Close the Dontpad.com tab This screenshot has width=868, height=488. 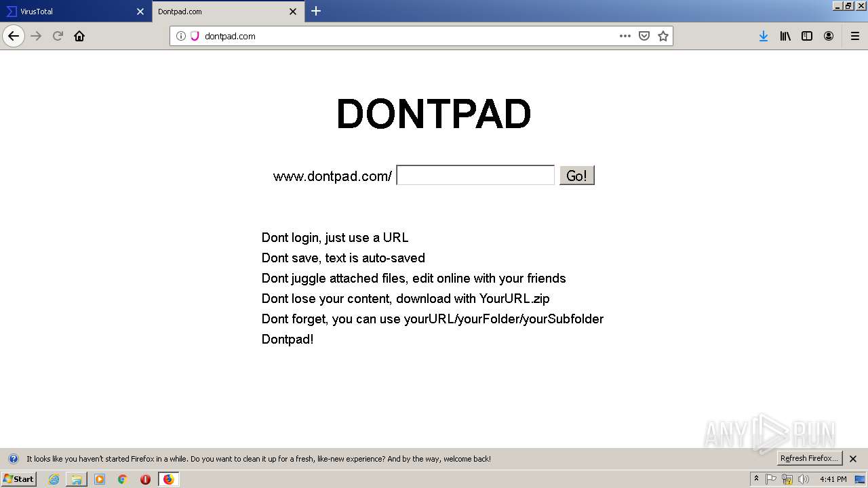(293, 12)
